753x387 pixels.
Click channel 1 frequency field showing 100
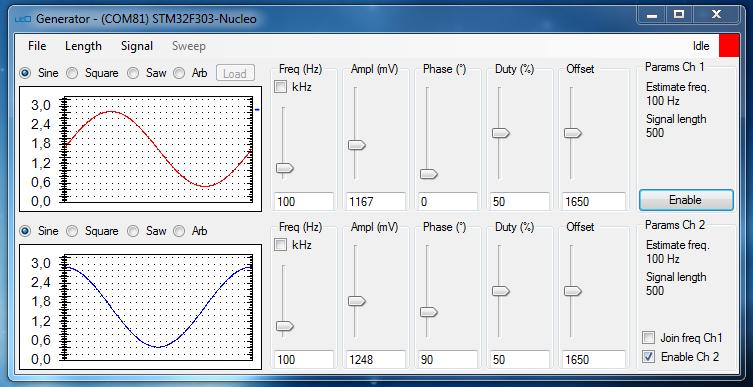point(304,202)
